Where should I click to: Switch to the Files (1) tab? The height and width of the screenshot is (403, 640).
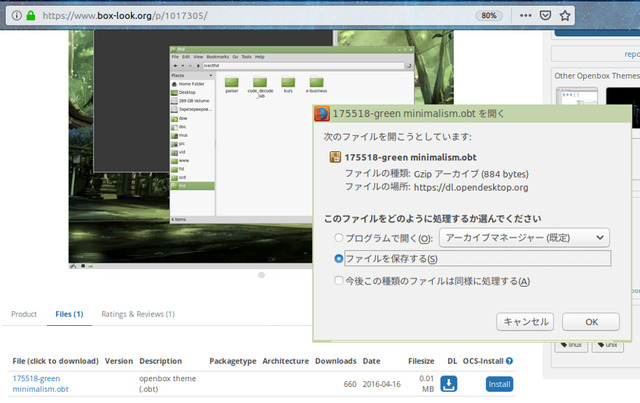click(x=69, y=314)
